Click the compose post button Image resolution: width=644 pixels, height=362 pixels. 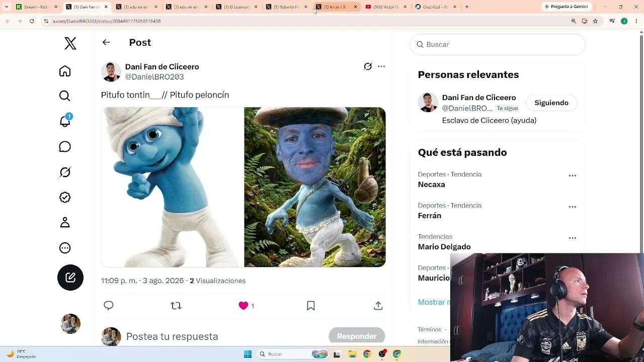pos(70,278)
